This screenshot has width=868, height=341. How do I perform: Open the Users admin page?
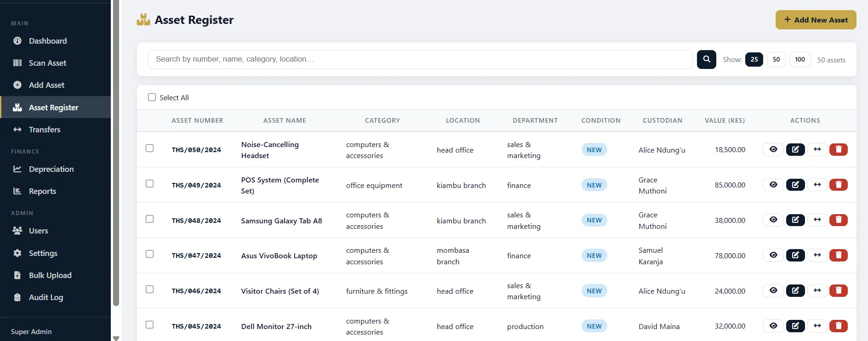[55, 231]
